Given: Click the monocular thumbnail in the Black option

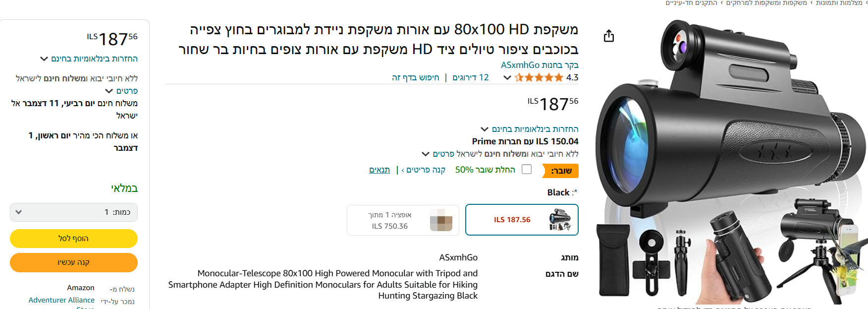Looking at the screenshot, I should (x=560, y=220).
